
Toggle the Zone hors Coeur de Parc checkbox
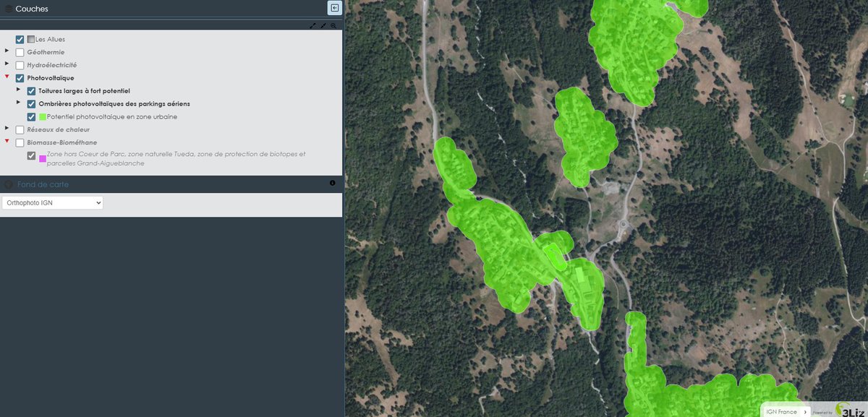pos(31,155)
